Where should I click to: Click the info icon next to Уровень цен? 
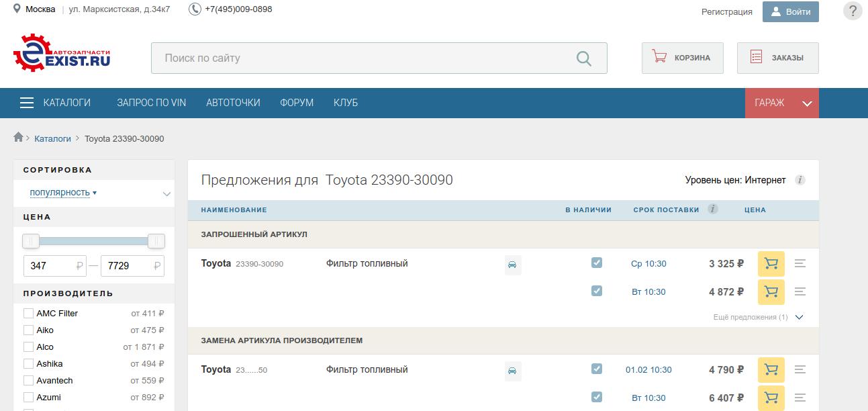pos(800,180)
